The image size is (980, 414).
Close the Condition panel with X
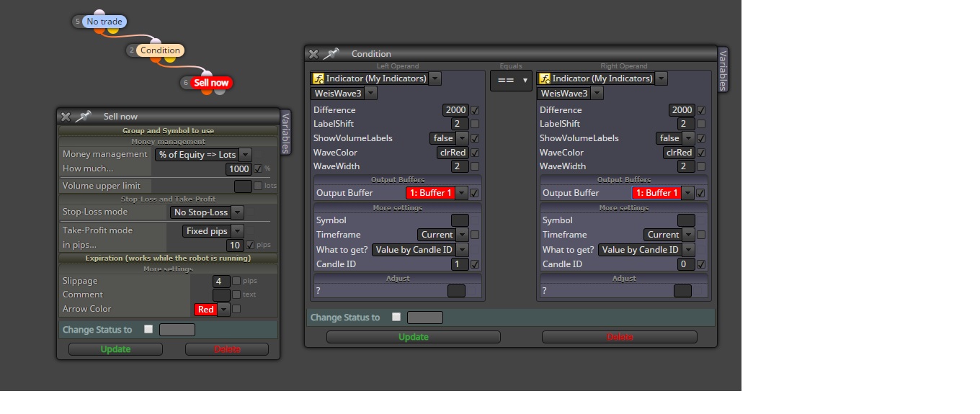pyautogui.click(x=313, y=54)
